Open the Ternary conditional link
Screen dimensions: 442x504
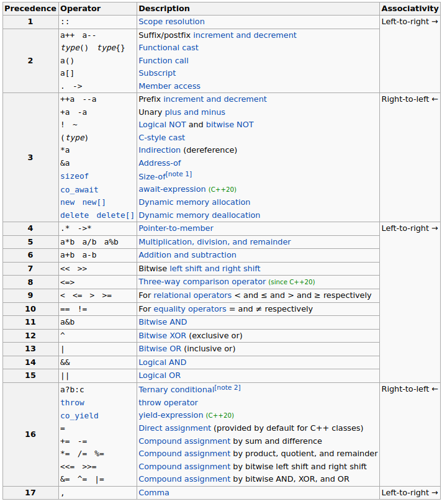tap(176, 390)
